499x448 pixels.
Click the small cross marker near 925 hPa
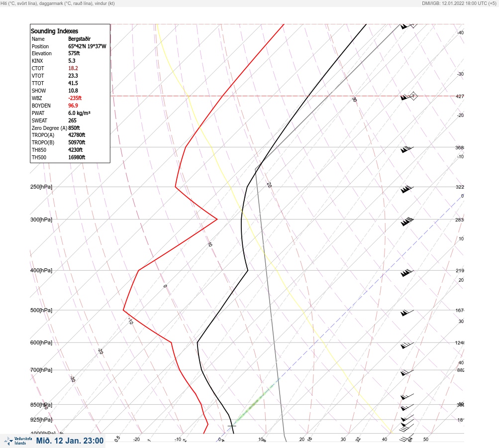coord(232,426)
